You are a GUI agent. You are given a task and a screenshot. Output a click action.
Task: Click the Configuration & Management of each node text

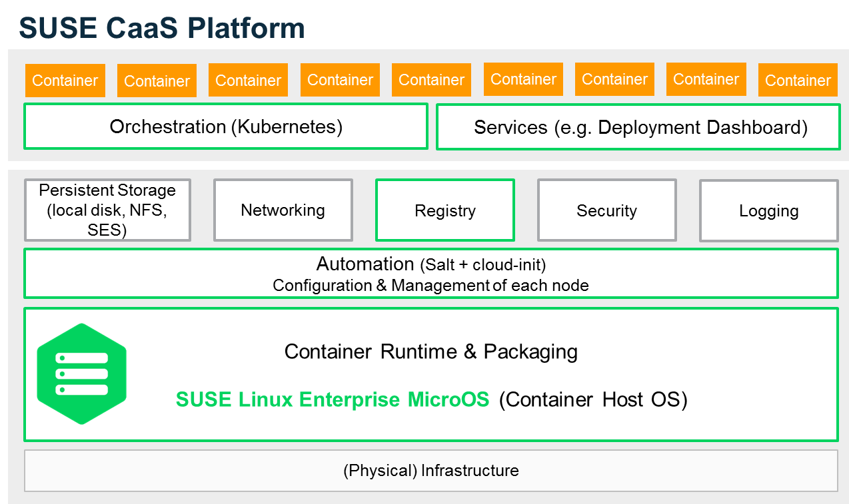pyautogui.click(x=431, y=286)
